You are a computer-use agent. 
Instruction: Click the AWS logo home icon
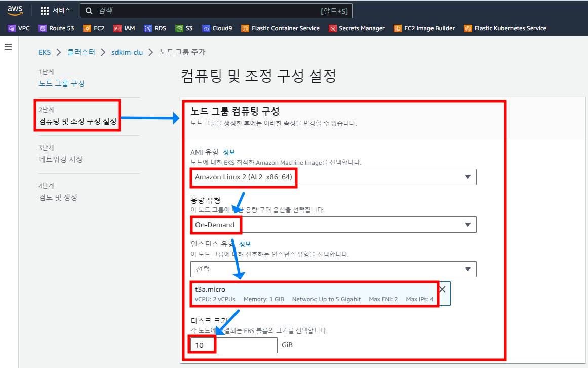[15, 11]
